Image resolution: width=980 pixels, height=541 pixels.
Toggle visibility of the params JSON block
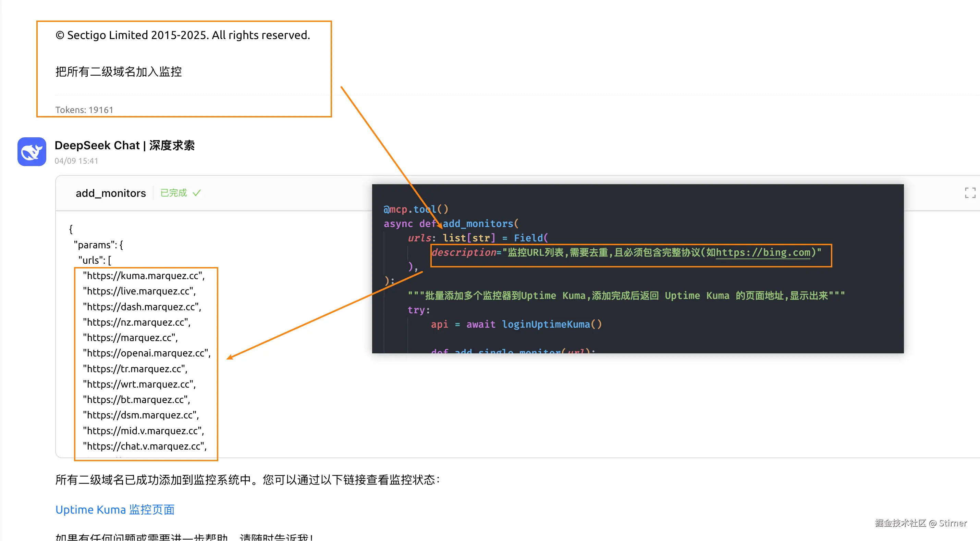(98, 244)
